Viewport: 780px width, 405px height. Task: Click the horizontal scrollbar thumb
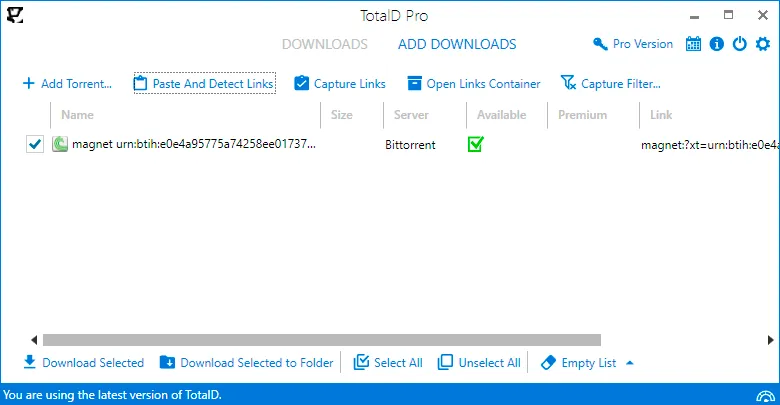tap(322, 340)
